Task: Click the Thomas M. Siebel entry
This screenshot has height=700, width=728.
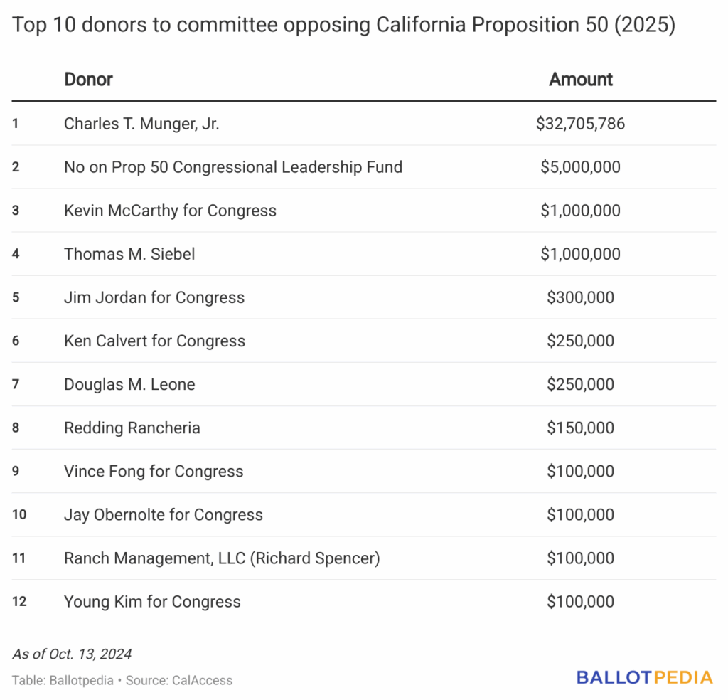Action: pyautogui.click(x=129, y=254)
